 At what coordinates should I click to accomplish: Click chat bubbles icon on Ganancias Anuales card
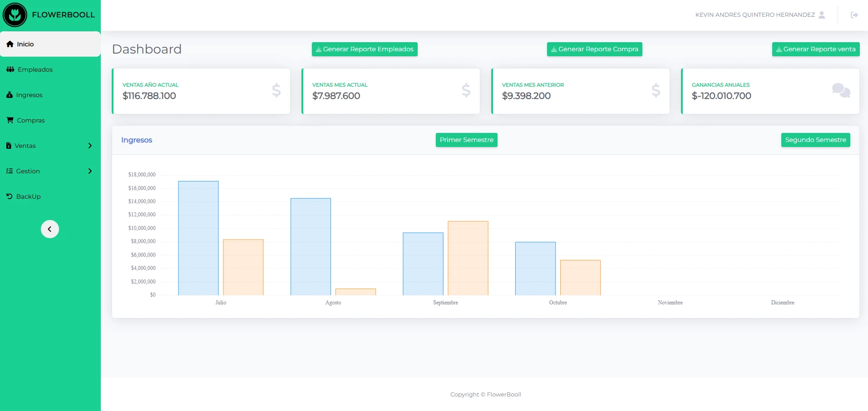[x=841, y=90]
